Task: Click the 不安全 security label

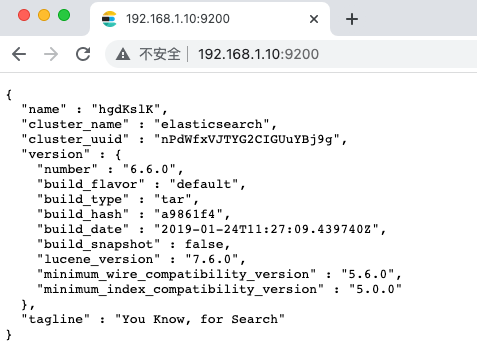Action: [160, 54]
